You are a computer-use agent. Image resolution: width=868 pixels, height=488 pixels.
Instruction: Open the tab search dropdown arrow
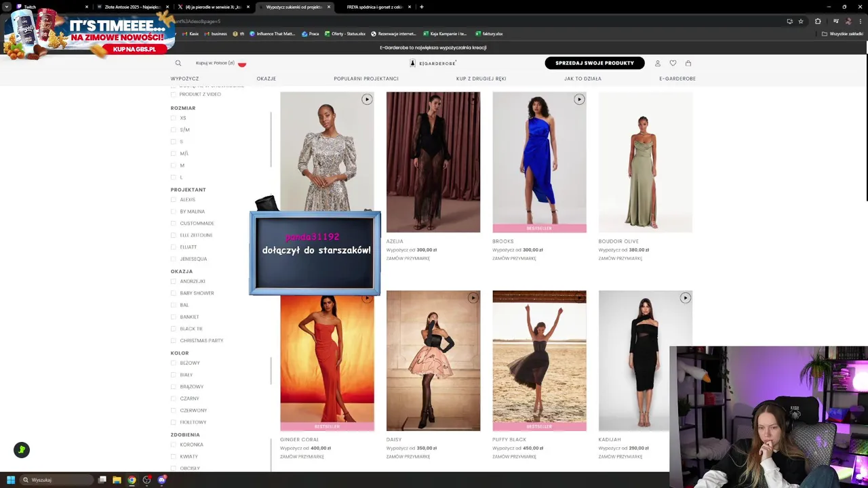point(7,7)
